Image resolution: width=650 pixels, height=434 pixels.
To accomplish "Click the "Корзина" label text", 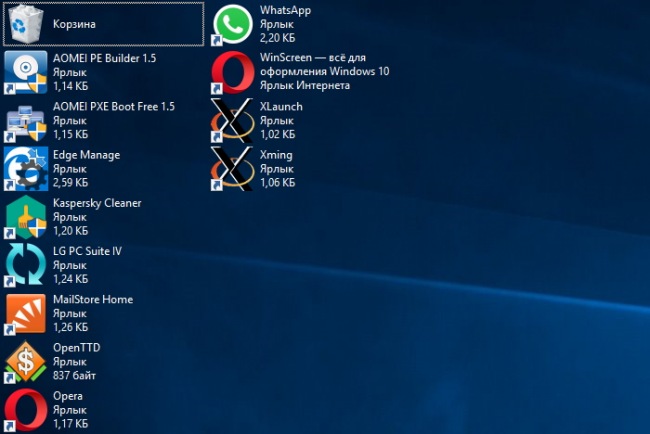I will pos(74,24).
